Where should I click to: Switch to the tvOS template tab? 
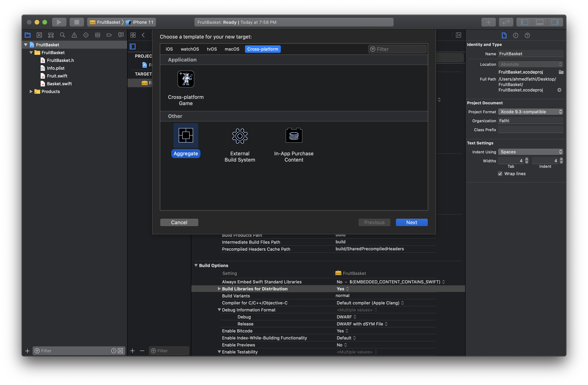point(212,49)
